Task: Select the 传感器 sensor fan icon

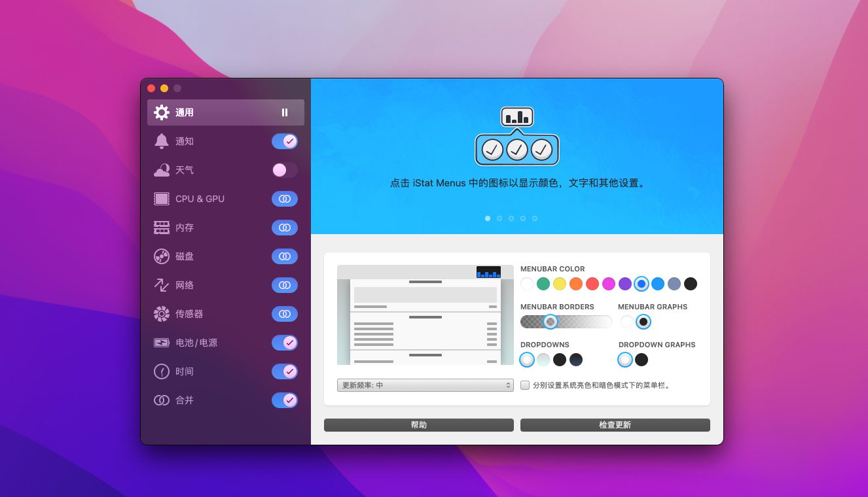Action: [x=161, y=314]
